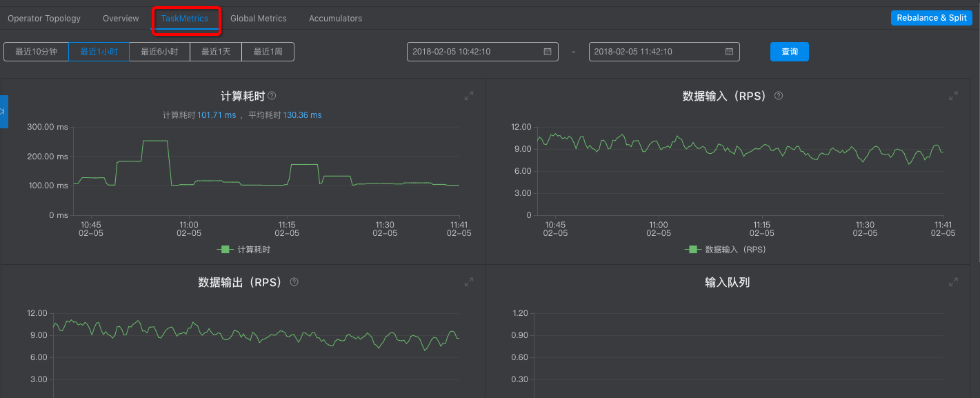
Task: Toggle 计算耗时 legend series visibility
Action: click(x=244, y=250)
